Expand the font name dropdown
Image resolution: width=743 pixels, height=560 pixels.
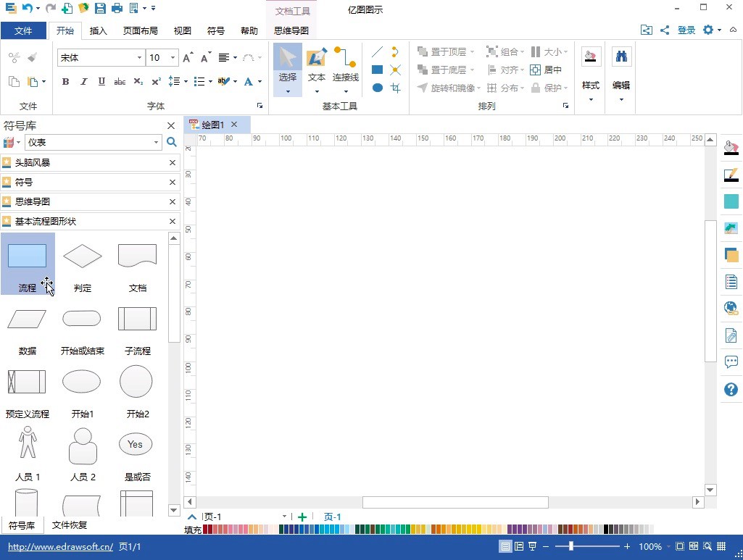pos(140,58)
